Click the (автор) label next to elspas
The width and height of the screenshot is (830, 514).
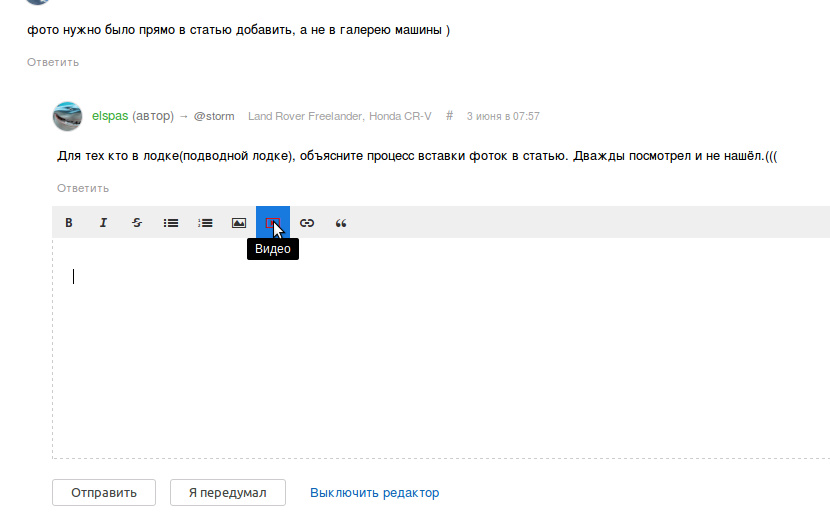(x=153, y=116)
